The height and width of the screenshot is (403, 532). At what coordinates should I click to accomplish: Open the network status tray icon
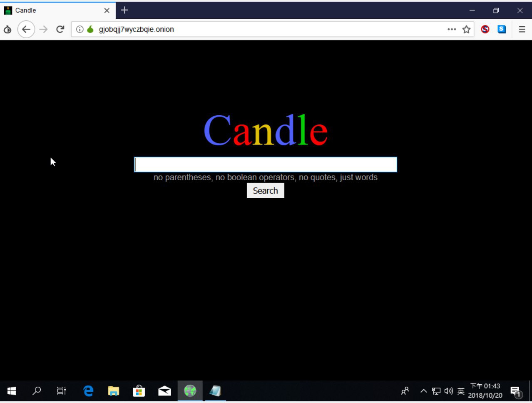click(x=436, y=391)
